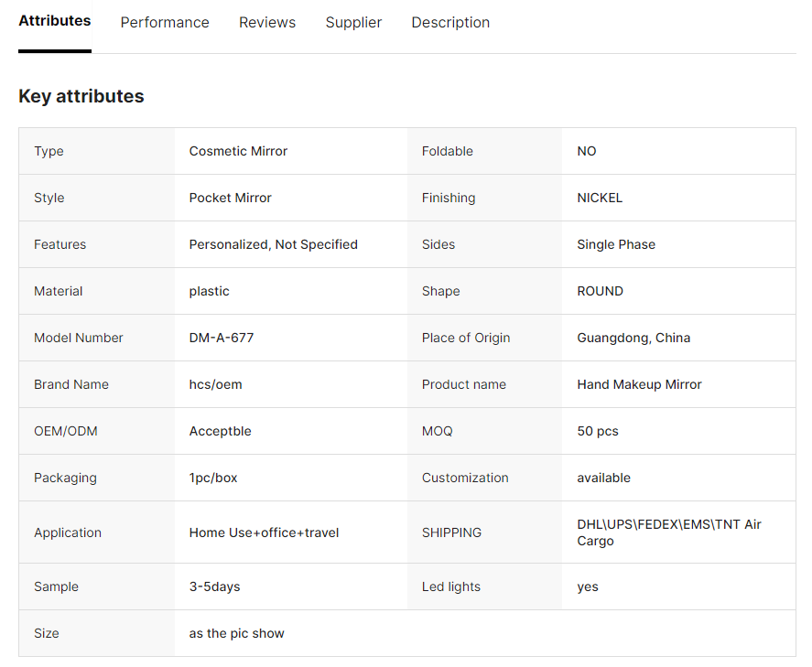
Task: Click Guangdong, China place of origin
Action: 633,339
